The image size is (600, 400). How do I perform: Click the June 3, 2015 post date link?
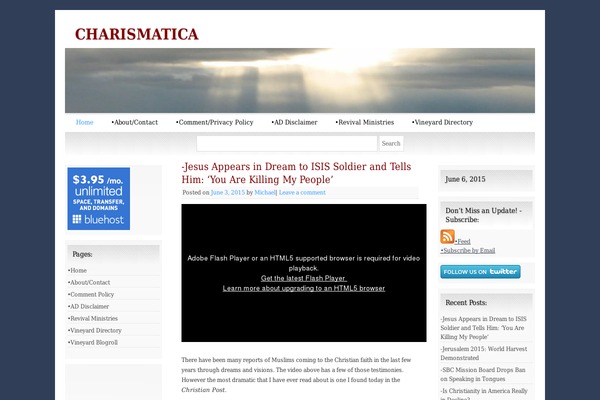[x=228, y=193]
